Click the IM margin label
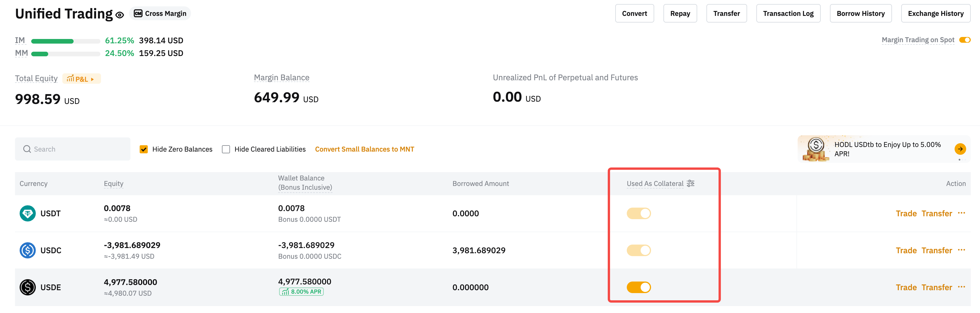Screen dimensions: 980x313 click(20, 40)
